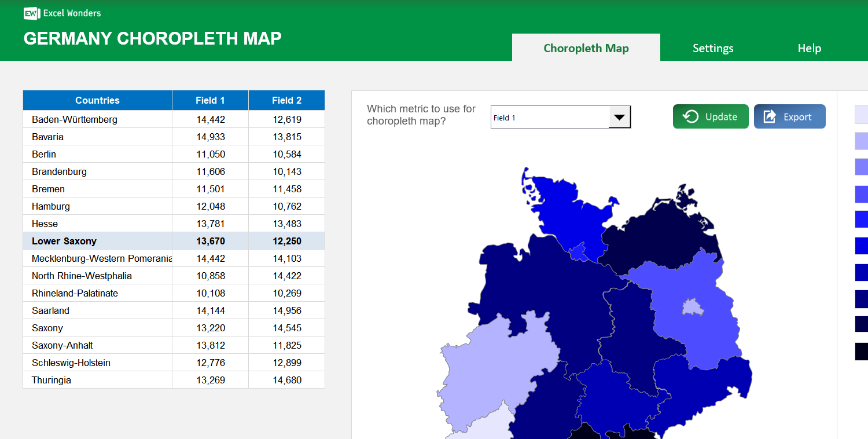Screen dimensions: 868x439
Task: Click the dropdown arrow beside Field 1
Action: (620, 116)
